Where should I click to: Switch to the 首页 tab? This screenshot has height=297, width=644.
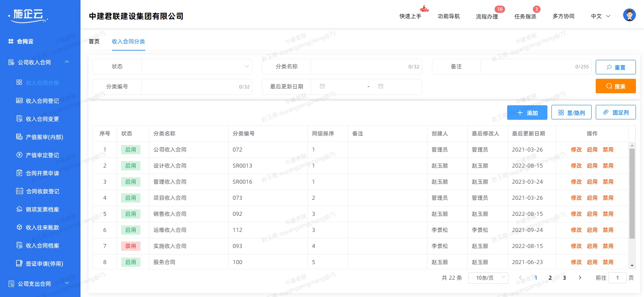pyautogui.click(x=94, y=41)
